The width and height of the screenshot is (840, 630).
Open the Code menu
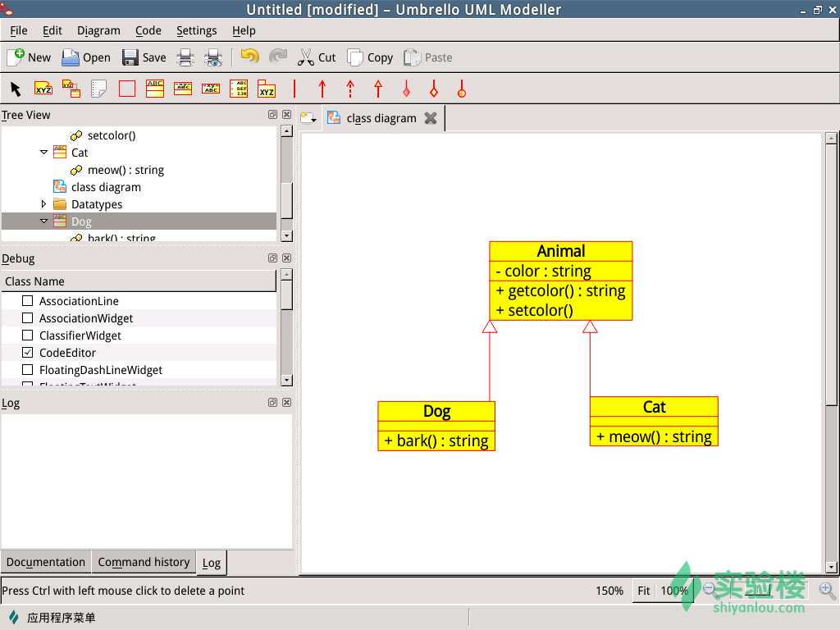click(148, 30)
